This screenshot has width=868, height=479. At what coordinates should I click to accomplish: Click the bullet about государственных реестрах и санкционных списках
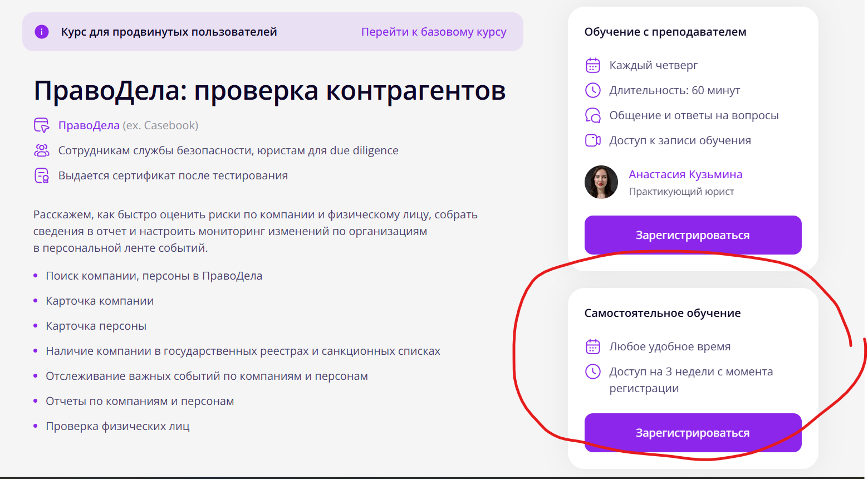[x=243, y=351]
